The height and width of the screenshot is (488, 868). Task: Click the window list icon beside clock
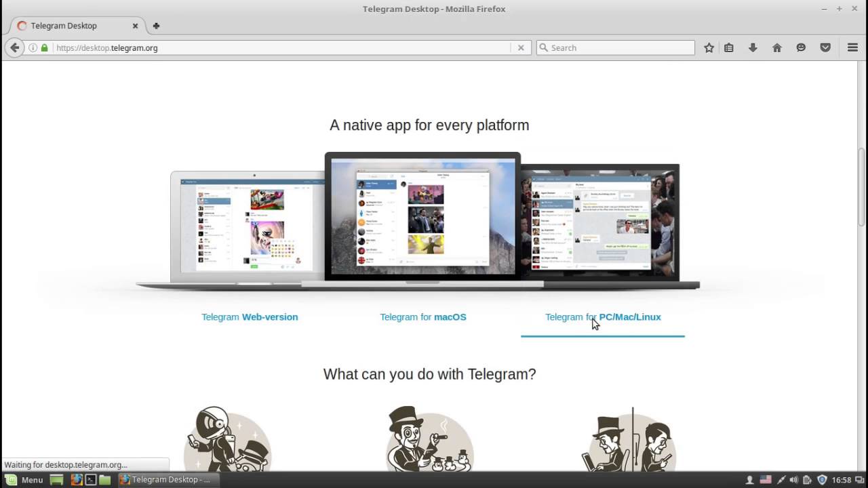(x=860, y=480)
